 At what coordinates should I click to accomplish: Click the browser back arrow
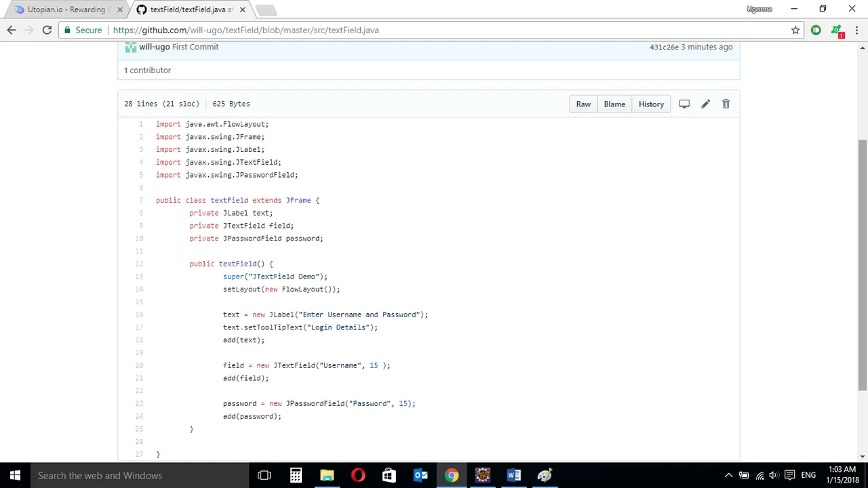coord(12,30)
